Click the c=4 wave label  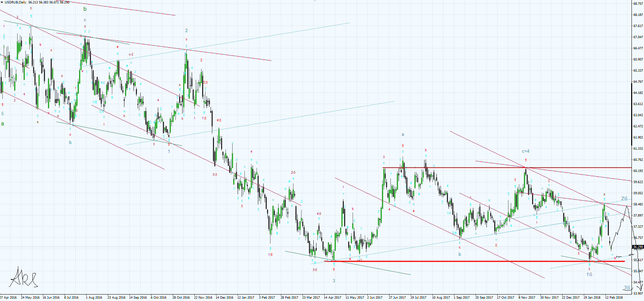tap(526, 151)
